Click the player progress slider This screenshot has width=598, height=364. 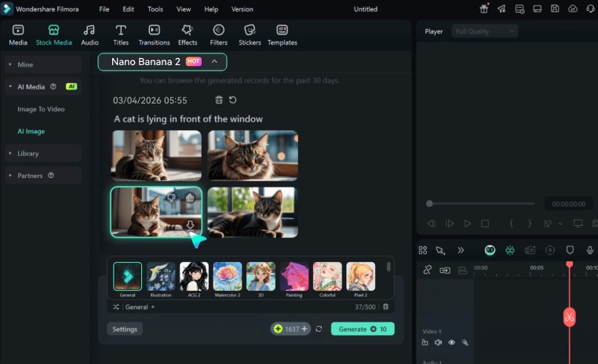480,203
